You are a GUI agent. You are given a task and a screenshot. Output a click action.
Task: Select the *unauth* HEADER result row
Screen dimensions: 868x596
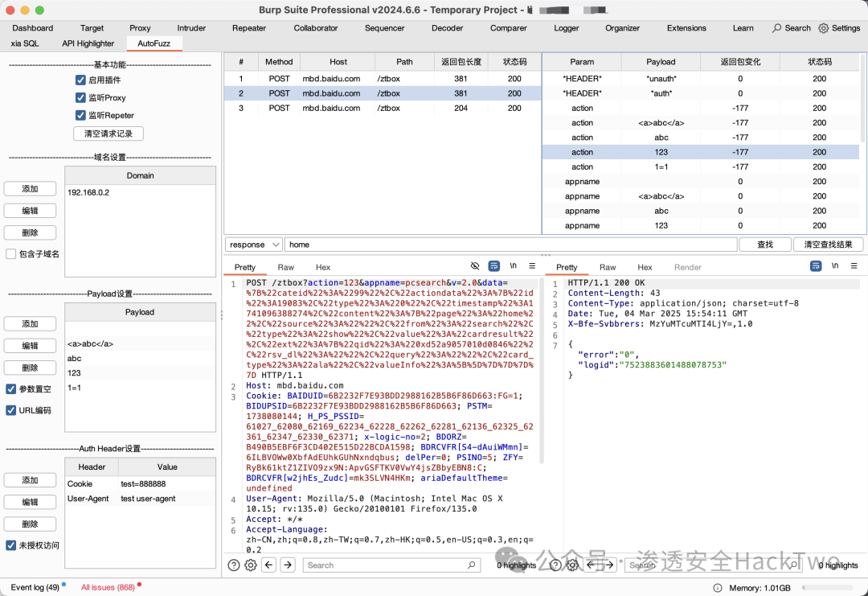point(701,79)
